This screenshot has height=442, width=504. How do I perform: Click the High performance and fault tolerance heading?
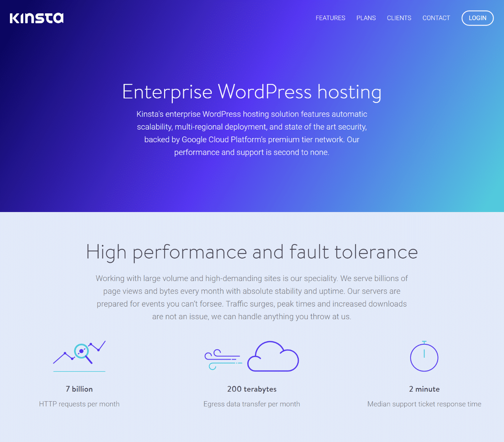[252, 252]
